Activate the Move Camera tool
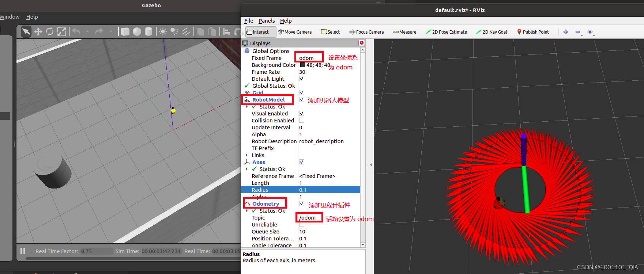Image resolution: width=644 pixels, height=274 pixels. coord(295,32)
